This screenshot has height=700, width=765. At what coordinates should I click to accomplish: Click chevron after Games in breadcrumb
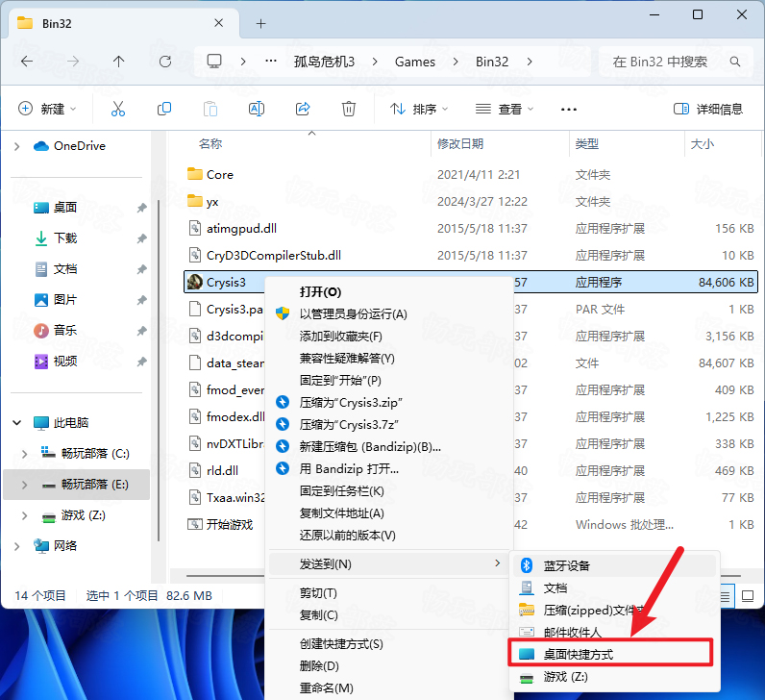pos(456,62)
